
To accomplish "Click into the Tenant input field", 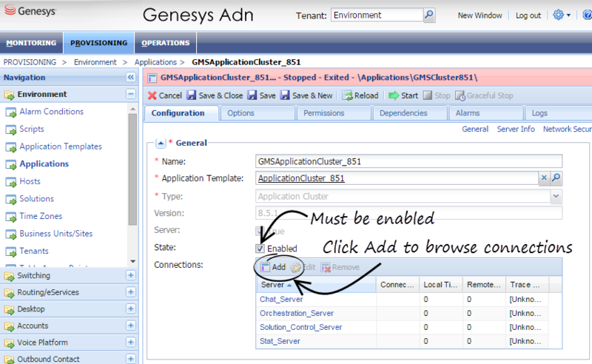I will (x=377, y=15).
